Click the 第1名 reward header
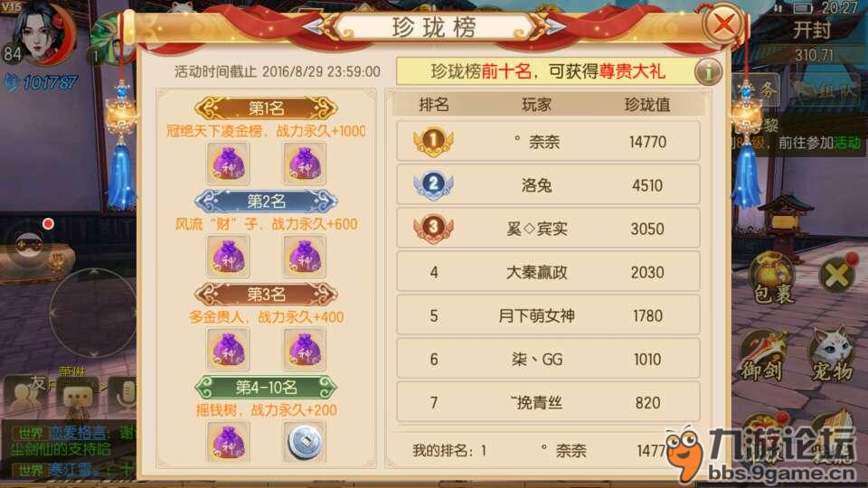 (x=266, y=108)
